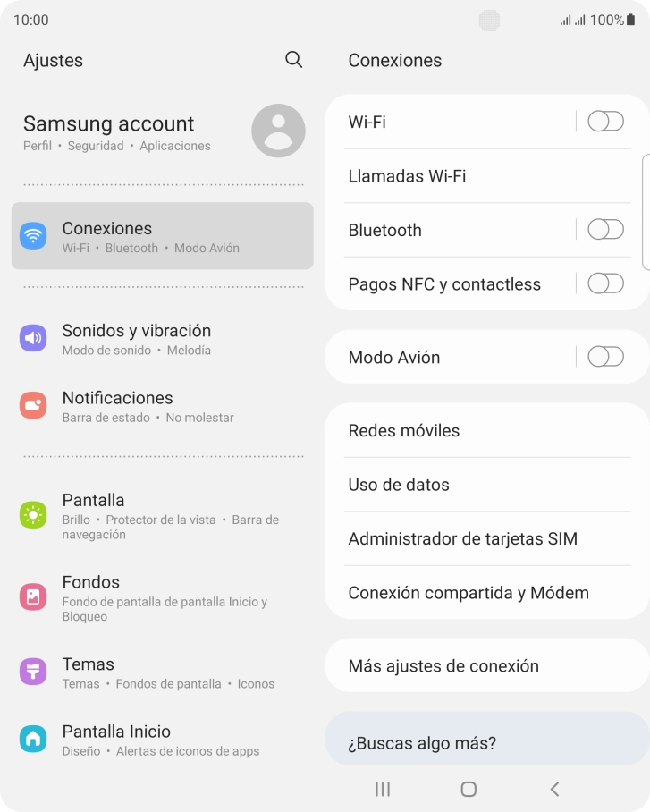
Task: Turn on the Wi-Fi switch
Action: point(605,122)
